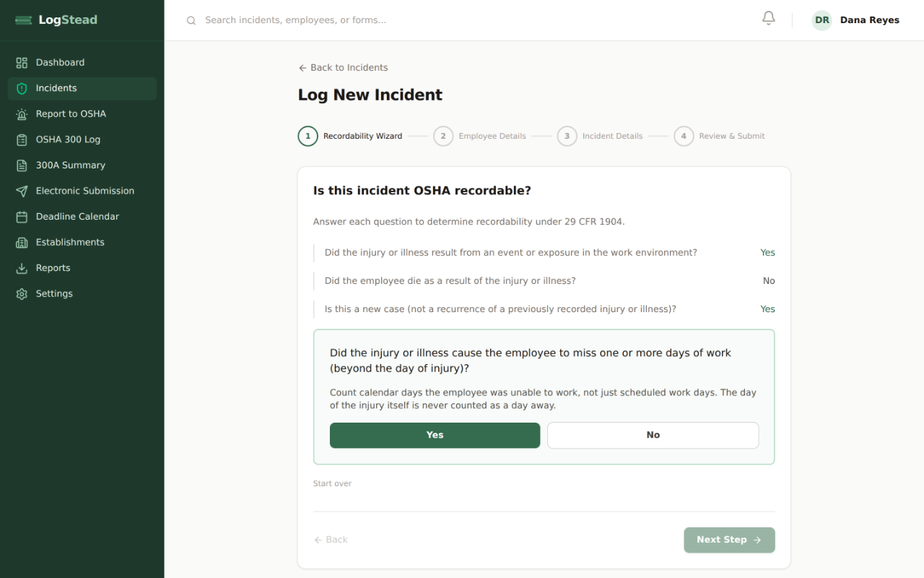Click the notifications bell icon
This screenshot has width=924, height=578.
point(769,19)
